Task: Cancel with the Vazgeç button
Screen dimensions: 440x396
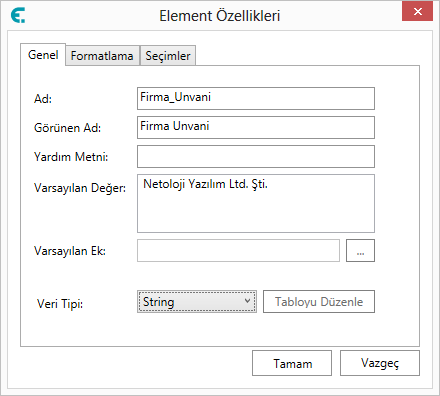Action: [x=380, y=363]
